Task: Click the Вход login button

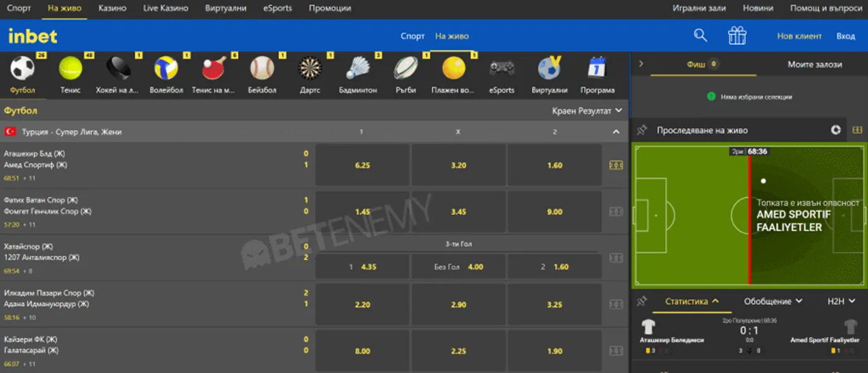Action: 846,35
